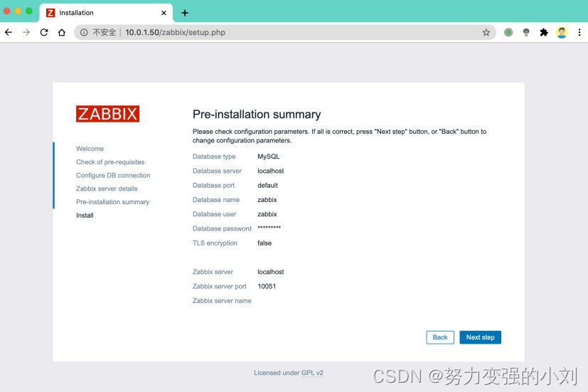The image size is (588, 392).
Task: Bookmark this page with the star icon
Action: (486, 32)
